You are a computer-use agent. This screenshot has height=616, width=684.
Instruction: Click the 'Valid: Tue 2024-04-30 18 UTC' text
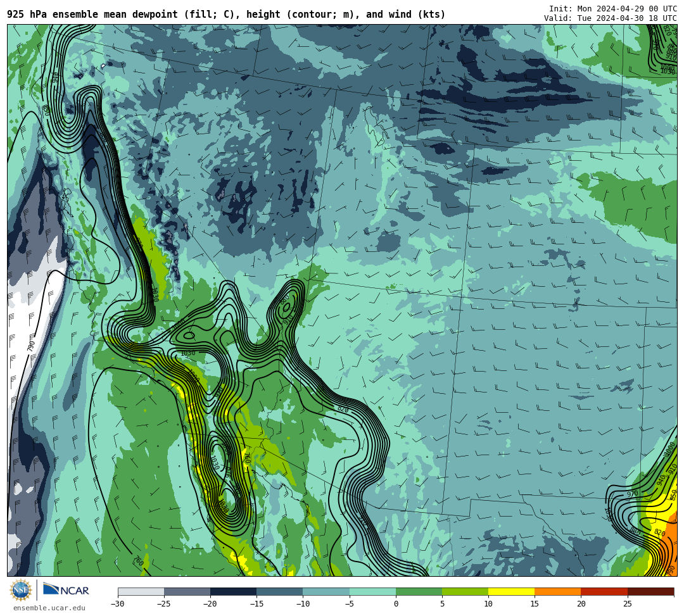611,18
